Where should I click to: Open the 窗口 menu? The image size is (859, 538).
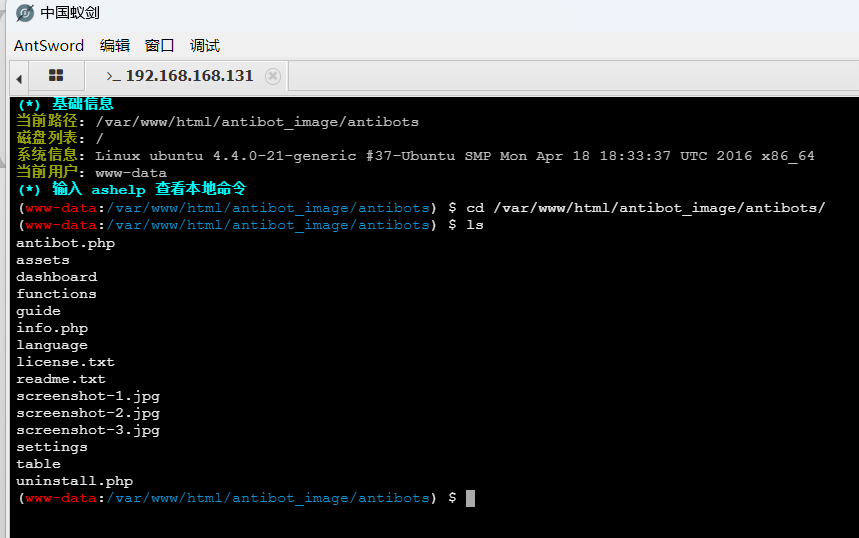pos(159,45)
